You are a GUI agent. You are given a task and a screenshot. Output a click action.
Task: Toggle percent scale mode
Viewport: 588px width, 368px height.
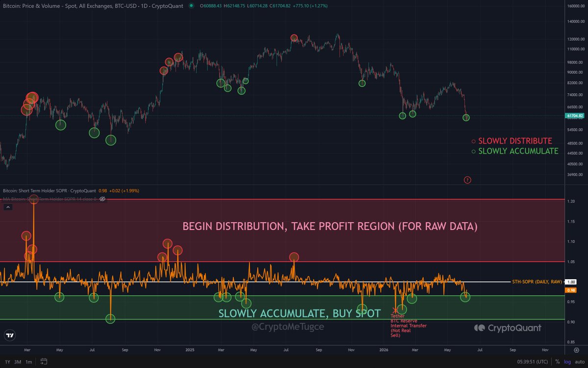[x=558, y=362]
